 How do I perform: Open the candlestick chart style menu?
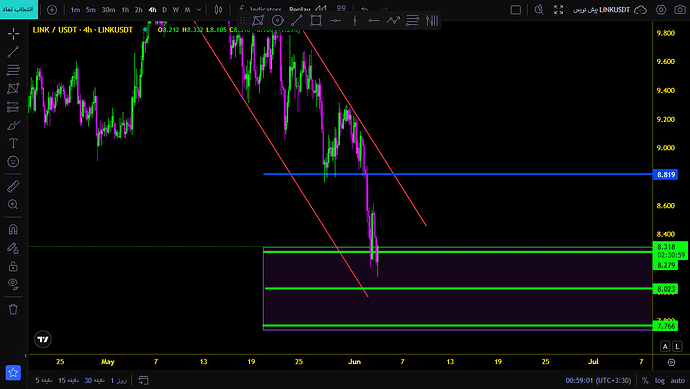click(x=218, y=10)
